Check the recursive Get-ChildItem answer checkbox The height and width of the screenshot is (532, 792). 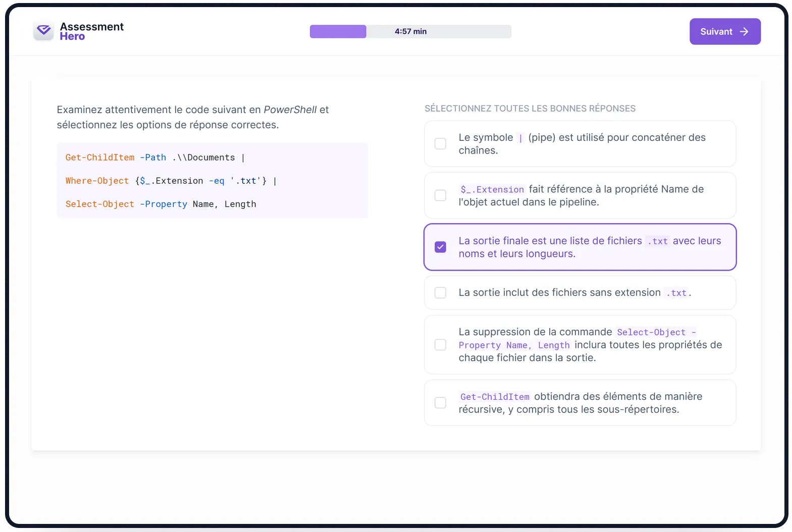(440, 403)
